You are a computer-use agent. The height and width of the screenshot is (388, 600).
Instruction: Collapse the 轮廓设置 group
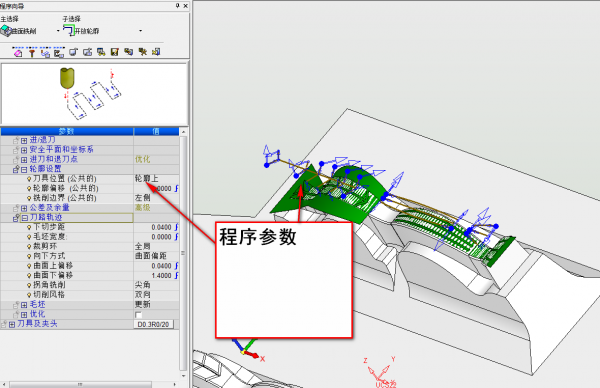point(24,169)
